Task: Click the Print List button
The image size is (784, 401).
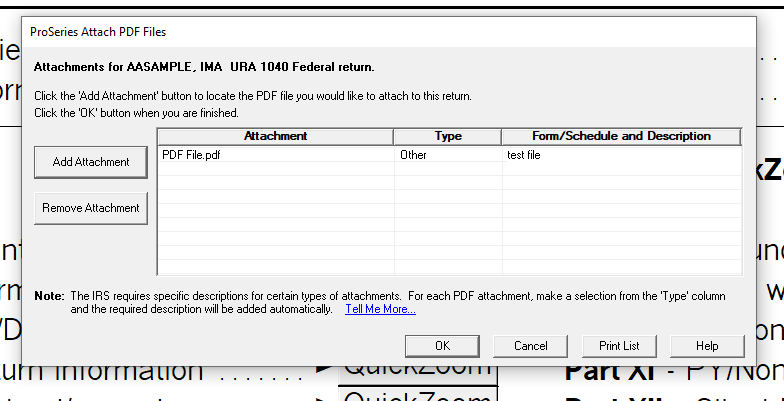Action: coord(619,346)
